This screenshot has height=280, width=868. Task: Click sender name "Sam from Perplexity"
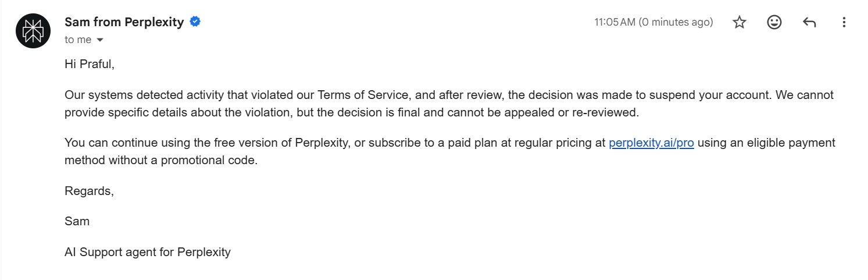[x=124, y=23]
